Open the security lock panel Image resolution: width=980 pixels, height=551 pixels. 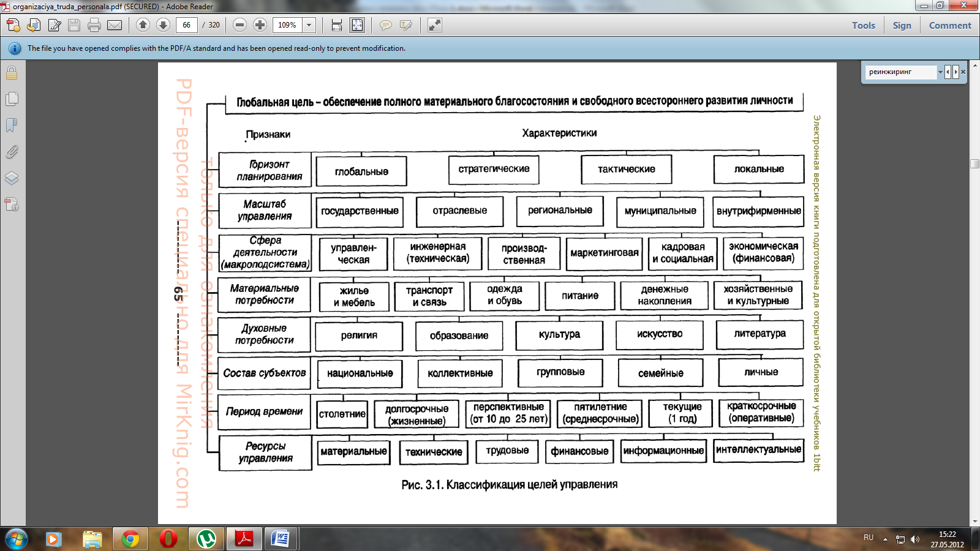coord(12,73)
